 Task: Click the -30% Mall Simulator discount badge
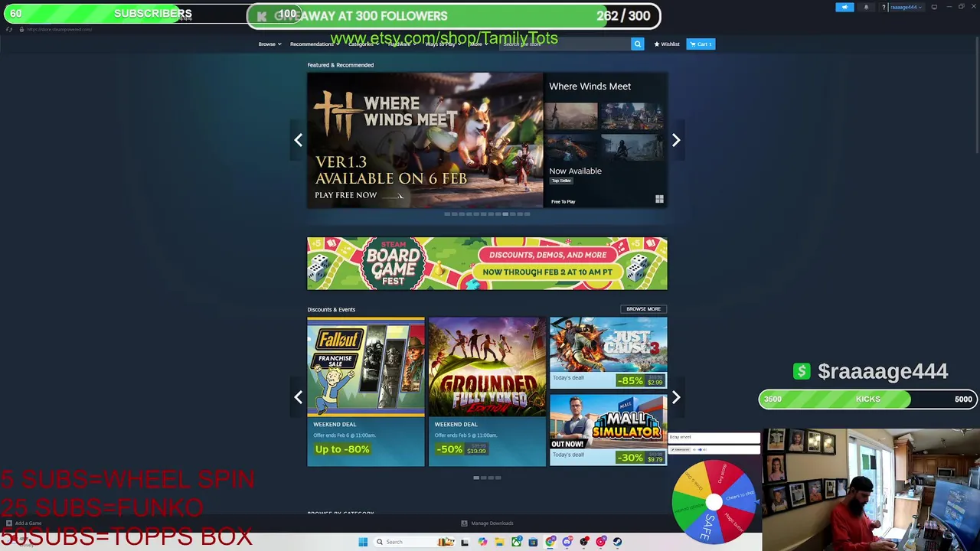pyautogui.click(x=631, y=458)
